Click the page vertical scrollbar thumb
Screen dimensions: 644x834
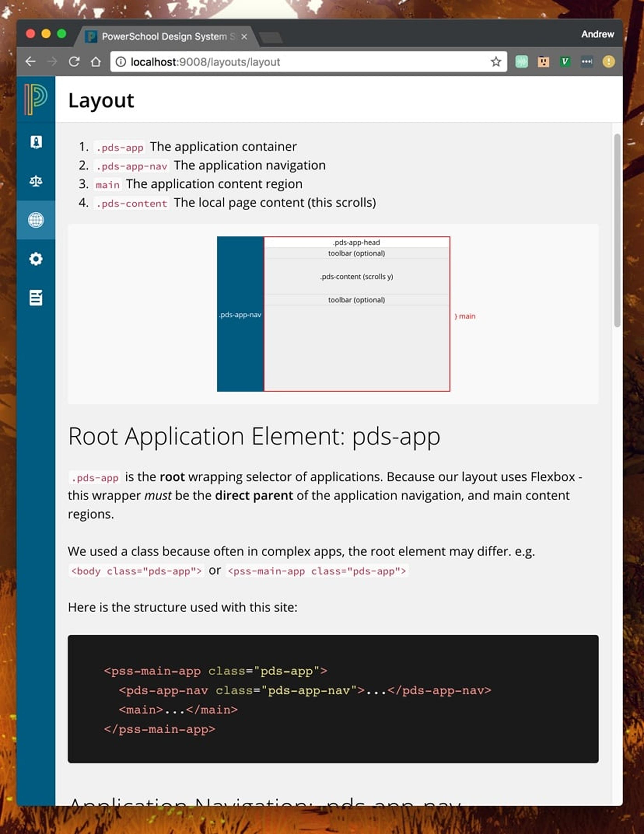pyautogui.click(x=617, y=230)
